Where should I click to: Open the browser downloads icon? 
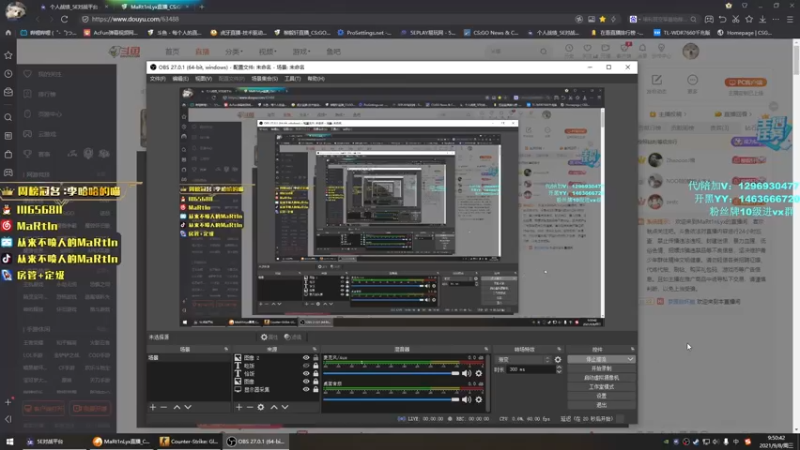click(762, 19)
